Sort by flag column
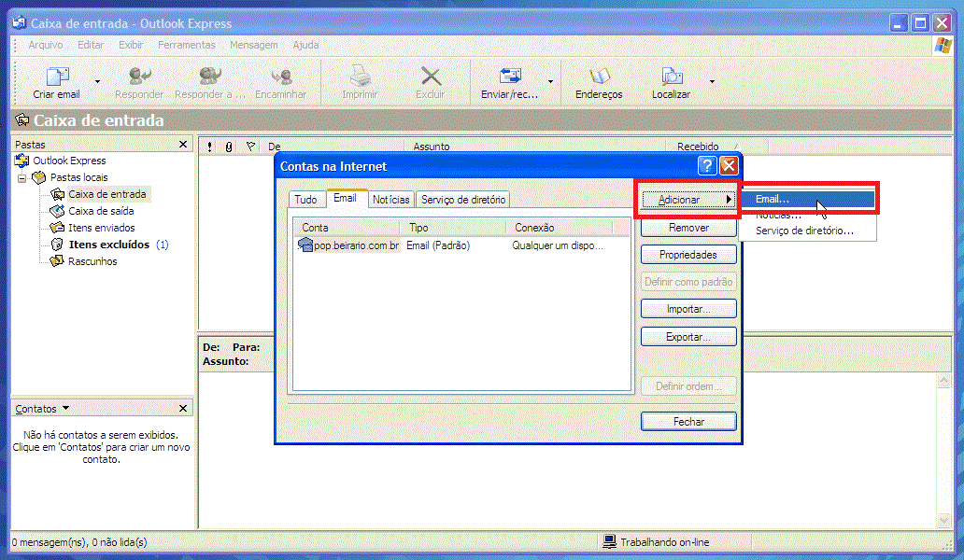The height and width of the screenshot is (560, 964). (250, 147)
